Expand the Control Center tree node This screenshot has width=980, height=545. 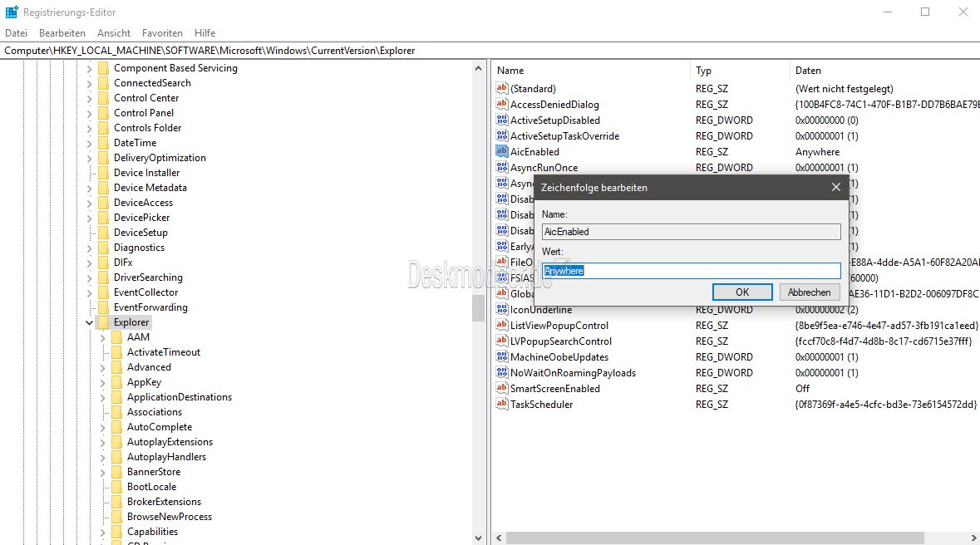coord(90,98)
